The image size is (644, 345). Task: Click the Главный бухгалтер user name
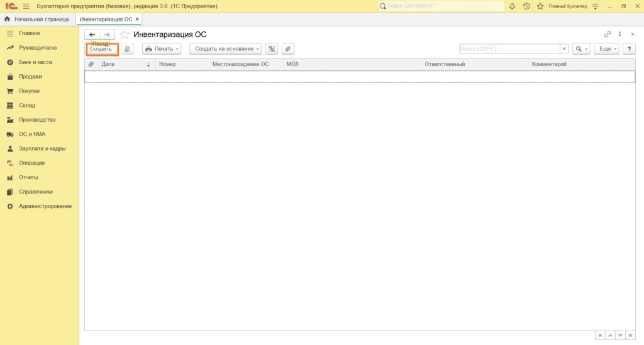pyautogui.click(x=568, y=6)
